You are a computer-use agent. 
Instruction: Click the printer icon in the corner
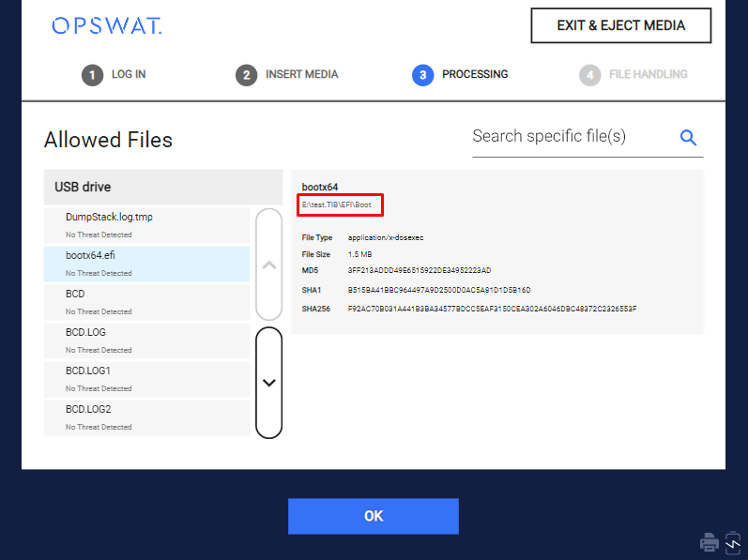coord(710,542)
